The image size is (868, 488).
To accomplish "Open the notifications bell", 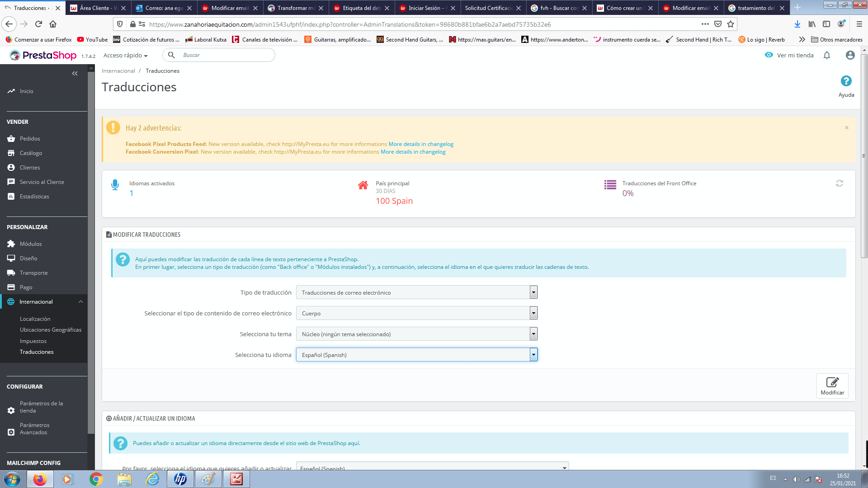I will (827, 55).
